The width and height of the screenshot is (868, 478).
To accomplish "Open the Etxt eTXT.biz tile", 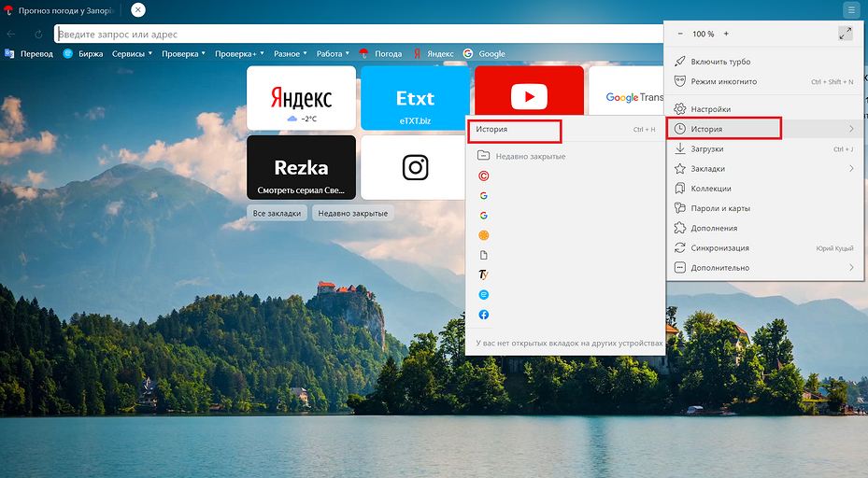I will tap(415, 98).
